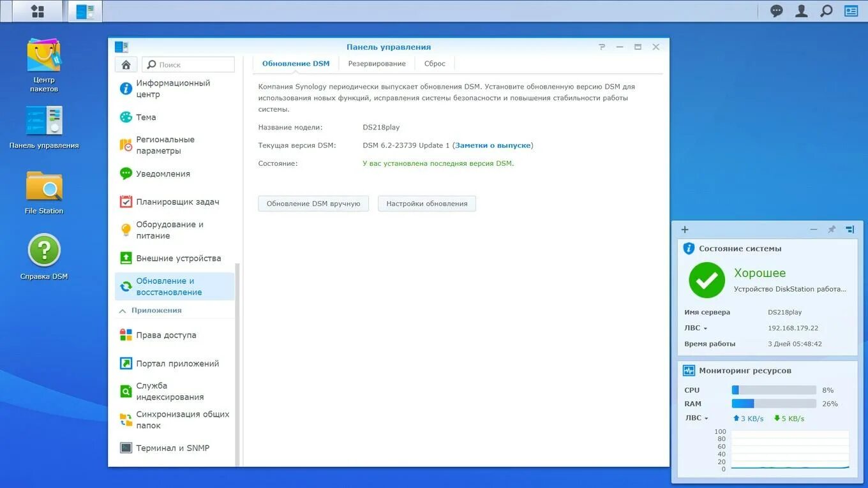This screenshot has width=868, height=488.
Task: Open the Main Menu grid icon
Action: [x=37, y=11]
